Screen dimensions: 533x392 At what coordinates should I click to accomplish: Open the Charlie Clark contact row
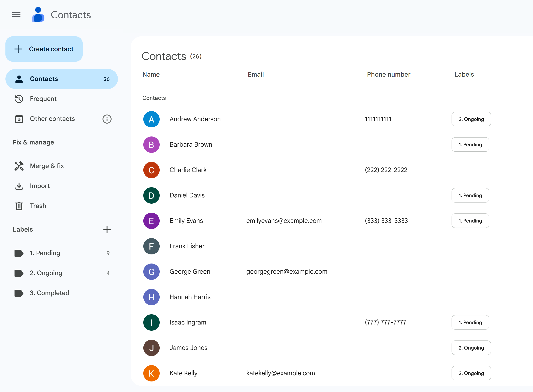coord(188,170)
